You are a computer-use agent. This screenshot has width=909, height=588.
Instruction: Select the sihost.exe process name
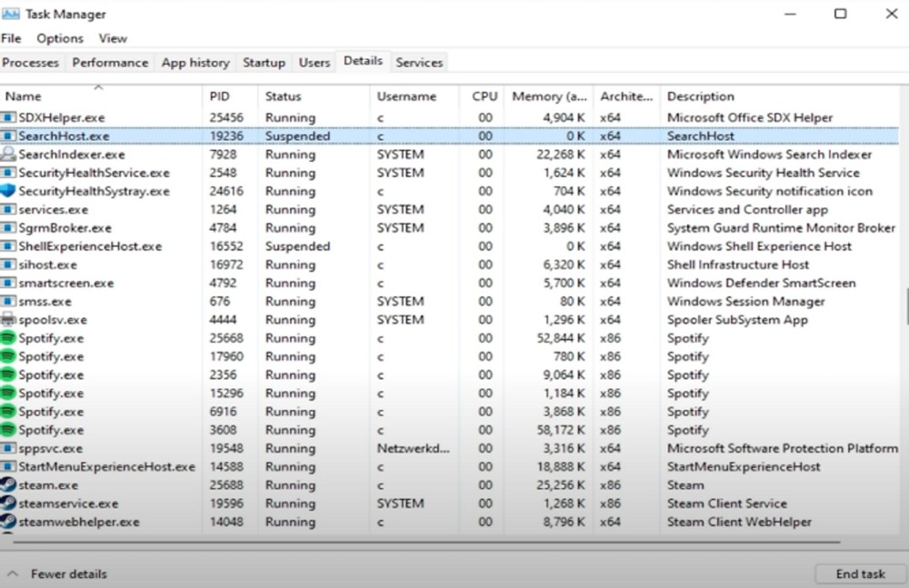[x=47, y=265]
